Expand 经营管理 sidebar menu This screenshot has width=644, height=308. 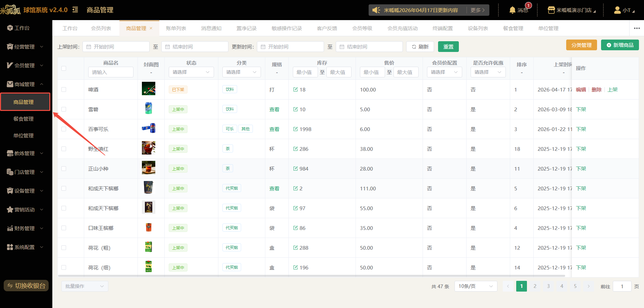tap(25, 47)
